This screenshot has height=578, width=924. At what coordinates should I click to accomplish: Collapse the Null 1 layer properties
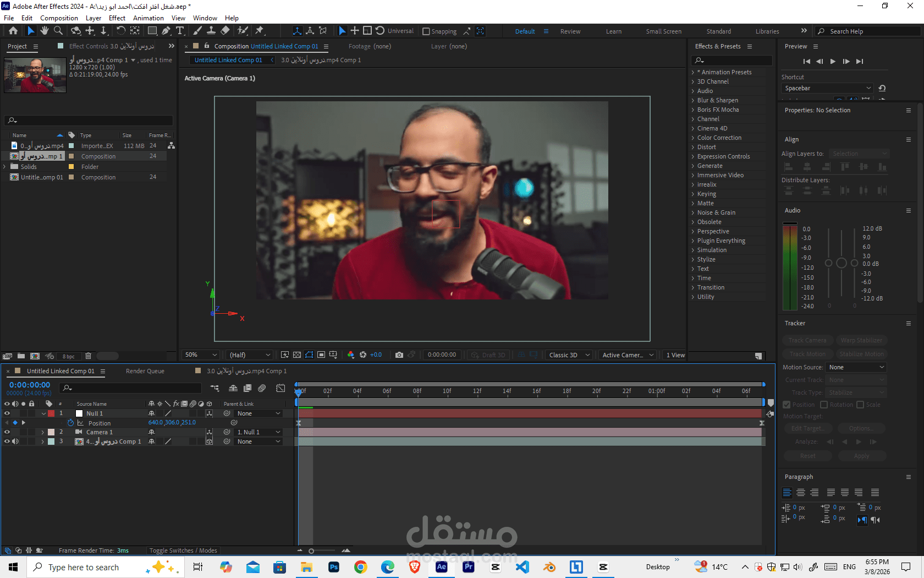click(43, 413)
